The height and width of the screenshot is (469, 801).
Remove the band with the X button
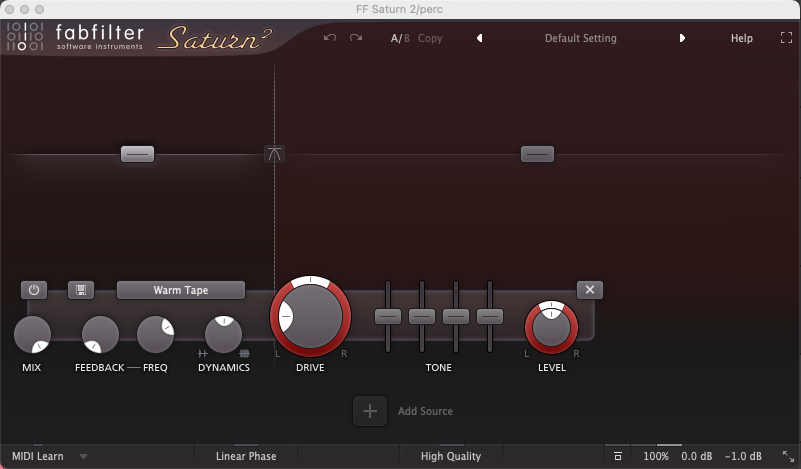590,290
